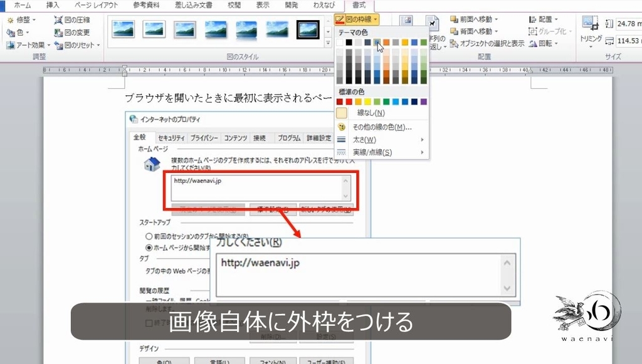Click the 図の圧縮 (compress pictures) icon

pos(58,19)
